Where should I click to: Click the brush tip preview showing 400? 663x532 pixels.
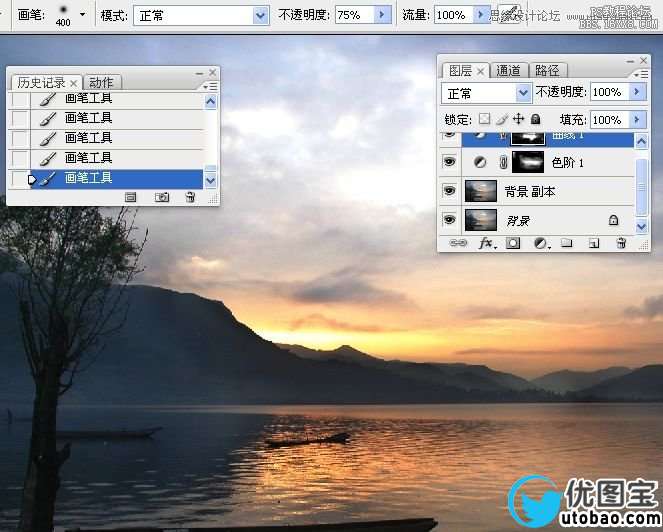pos(63,15)
